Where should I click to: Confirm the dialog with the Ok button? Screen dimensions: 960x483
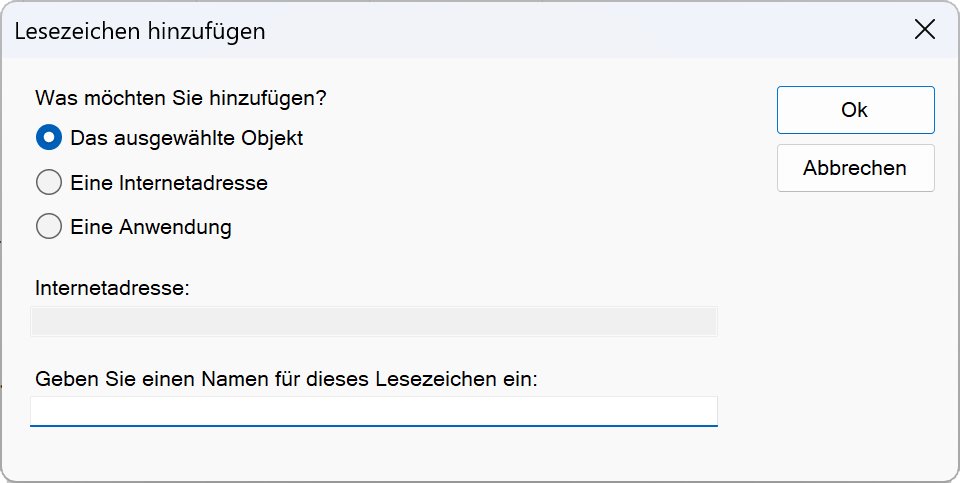(x=855, y=110)
